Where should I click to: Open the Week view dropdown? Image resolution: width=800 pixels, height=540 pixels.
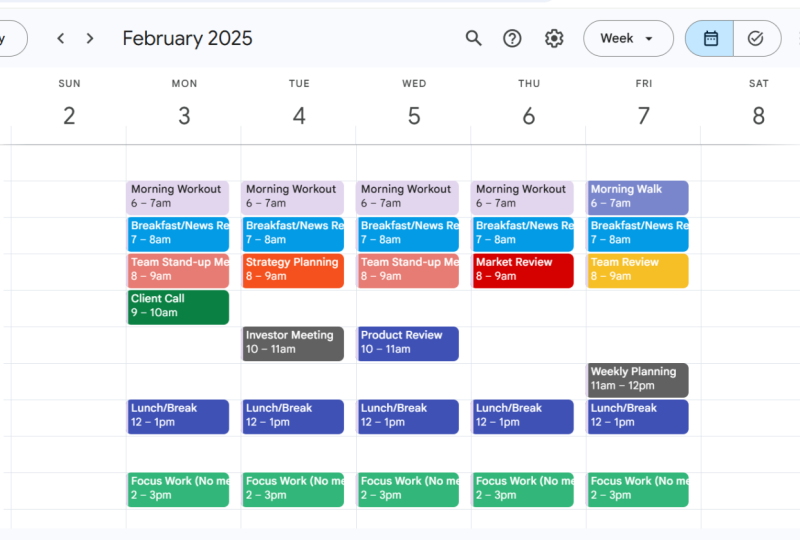pyautogui.click(x=628, y=38)
